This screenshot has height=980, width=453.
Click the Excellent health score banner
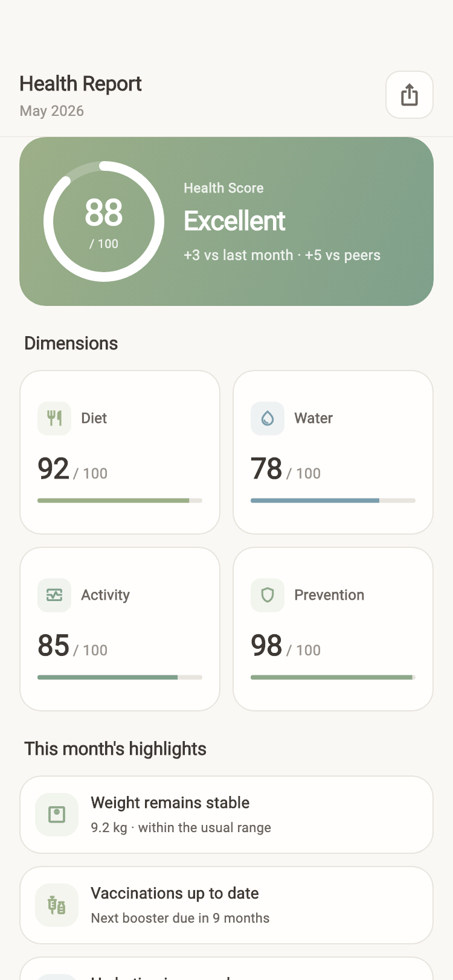(x=226, y=221)
